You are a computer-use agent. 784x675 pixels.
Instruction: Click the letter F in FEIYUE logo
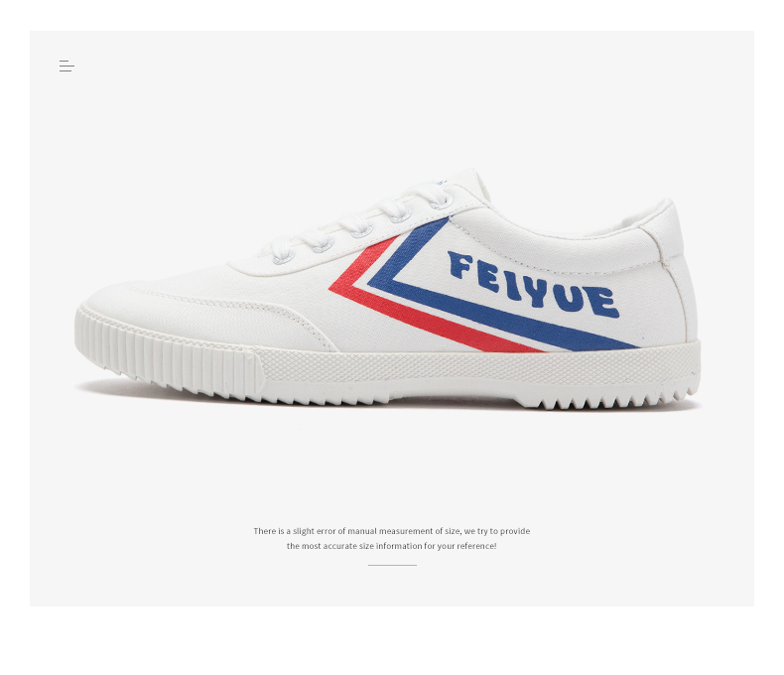[x=460, y=265]
